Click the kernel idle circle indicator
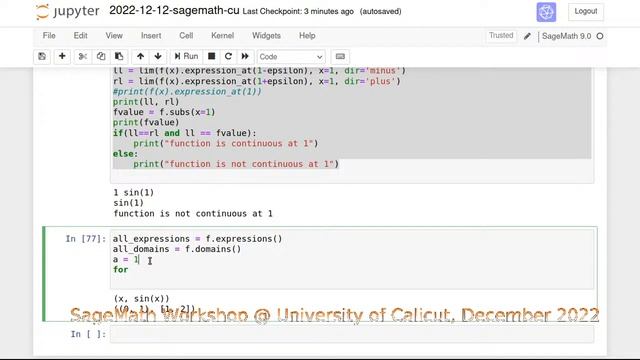This screenshot has height=360, width=640. point(600,36)
